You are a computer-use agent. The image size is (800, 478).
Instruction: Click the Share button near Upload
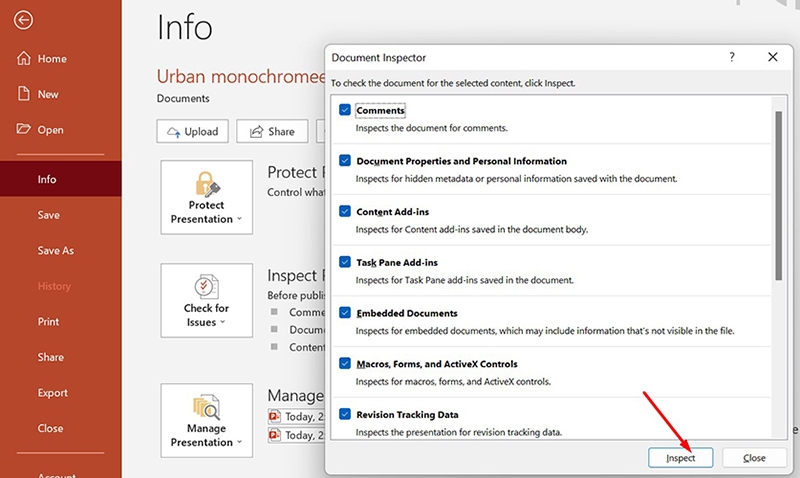coord(272,132)
